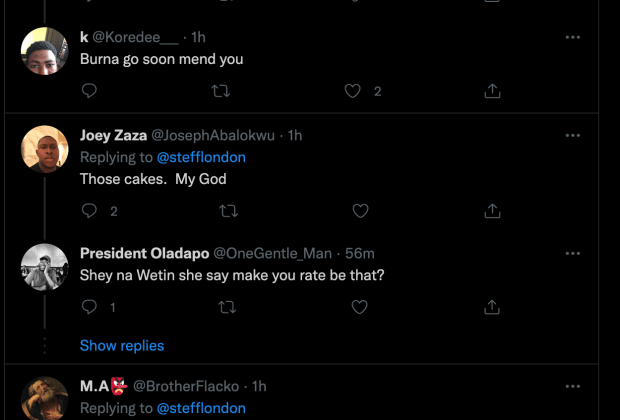Viewport: 620px width, 420px height.
Task: Open more options on Koredee's tweet
Action: 573,37
